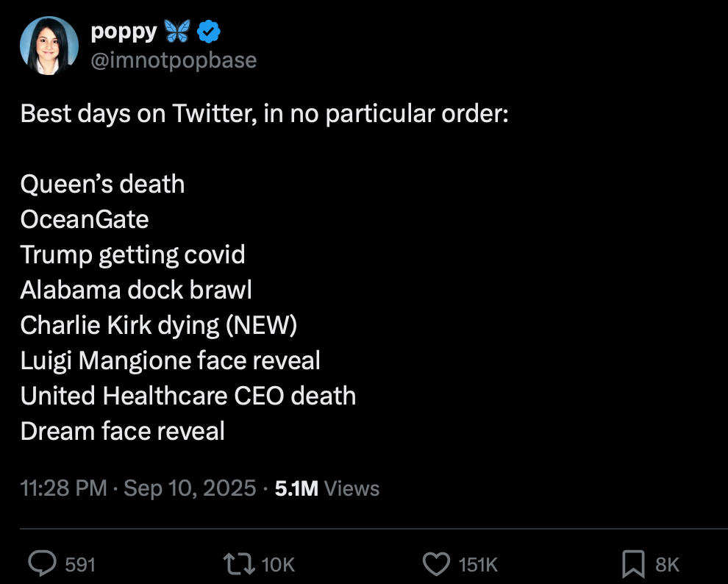Click the 591 replies count

click(80, 564)
